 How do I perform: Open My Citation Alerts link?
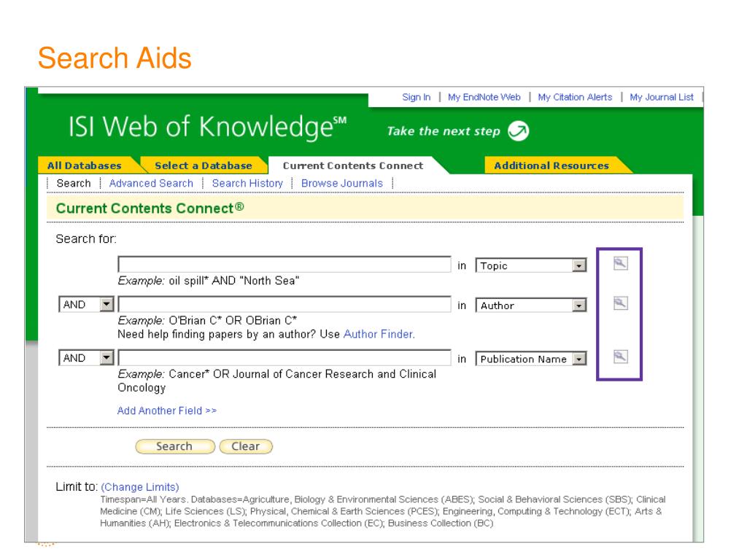(575, 97)
